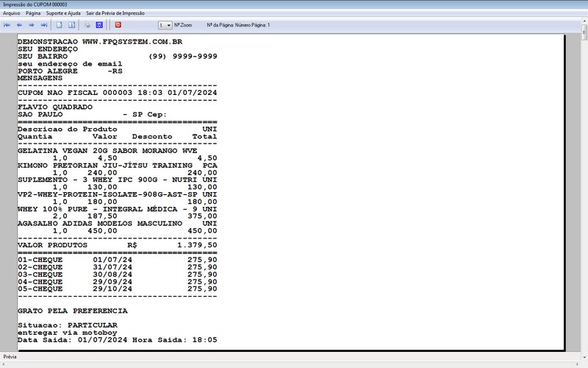Viewport: 588px width, 368px height.
Task: Click Situacao: PARTICULAR line
Action: [68, 325]
